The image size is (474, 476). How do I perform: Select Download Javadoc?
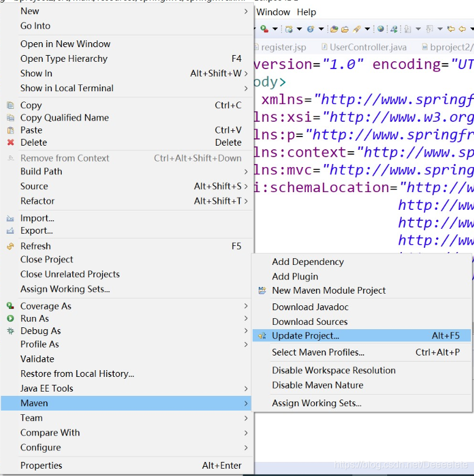pos(361,307)
